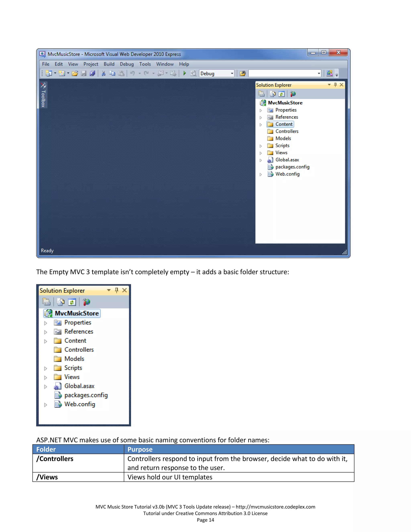The width and height of the screenshot is (411, 532).
Task: Open the New Project icon's dropdown arrow
Action: [55, 73]
